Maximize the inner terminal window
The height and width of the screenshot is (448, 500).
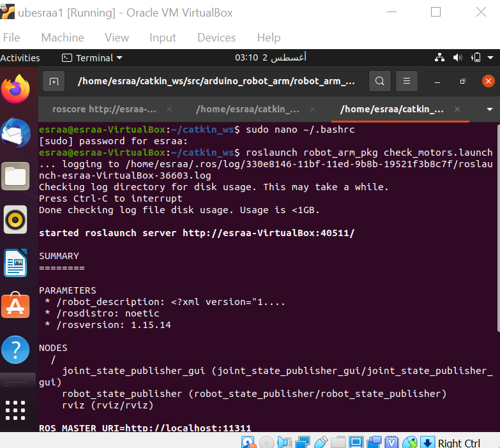pos(463,81)
